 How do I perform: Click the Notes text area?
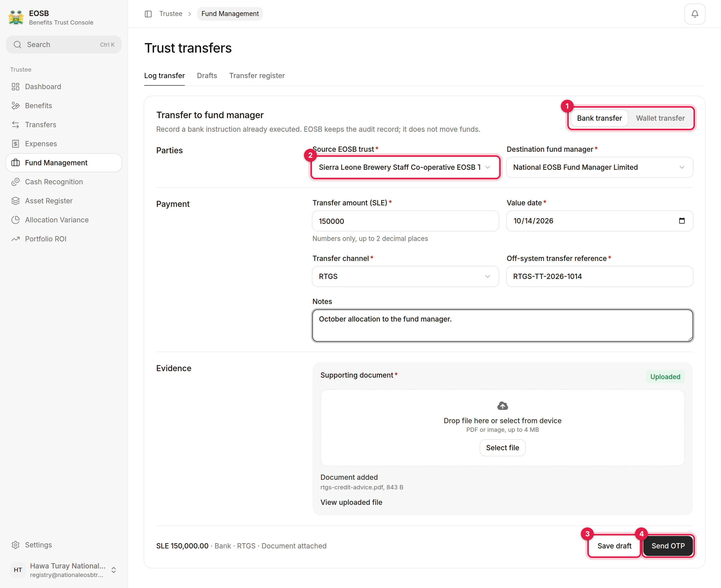[502, 326]
